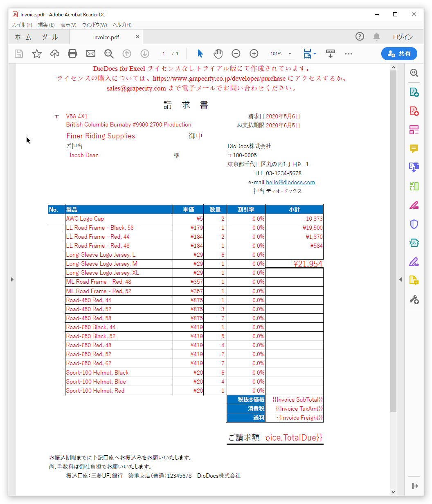
Task: Select the arrow selection tool
Action: click(x=200, y=54)
